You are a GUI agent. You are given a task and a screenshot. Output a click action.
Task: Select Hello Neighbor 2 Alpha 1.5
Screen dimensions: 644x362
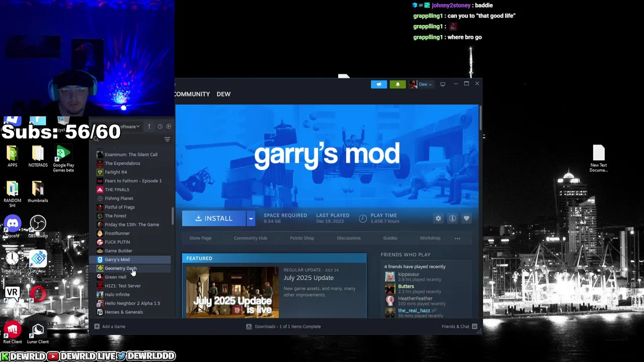pyautogui.click(x=130, y=303)
